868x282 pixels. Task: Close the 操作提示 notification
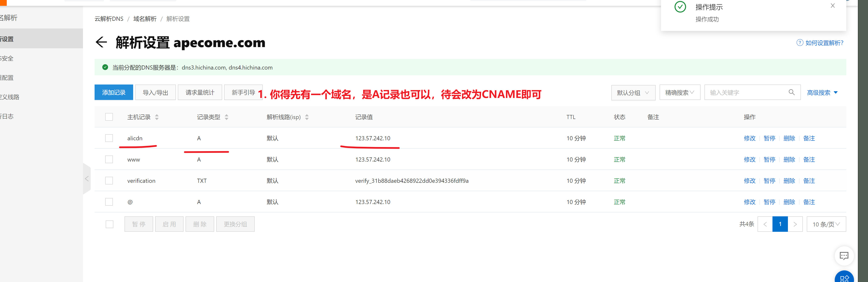pyautogui.click(x=833, y=6)
